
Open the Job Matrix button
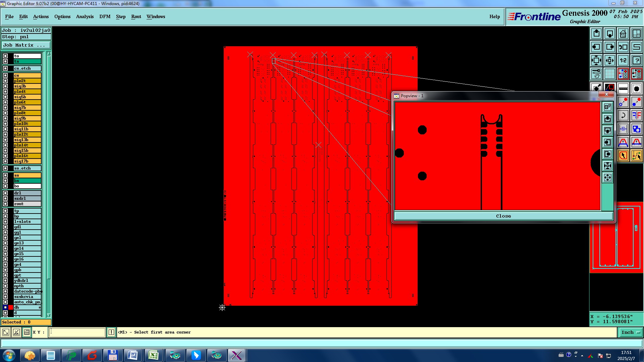tap(26, 45)
